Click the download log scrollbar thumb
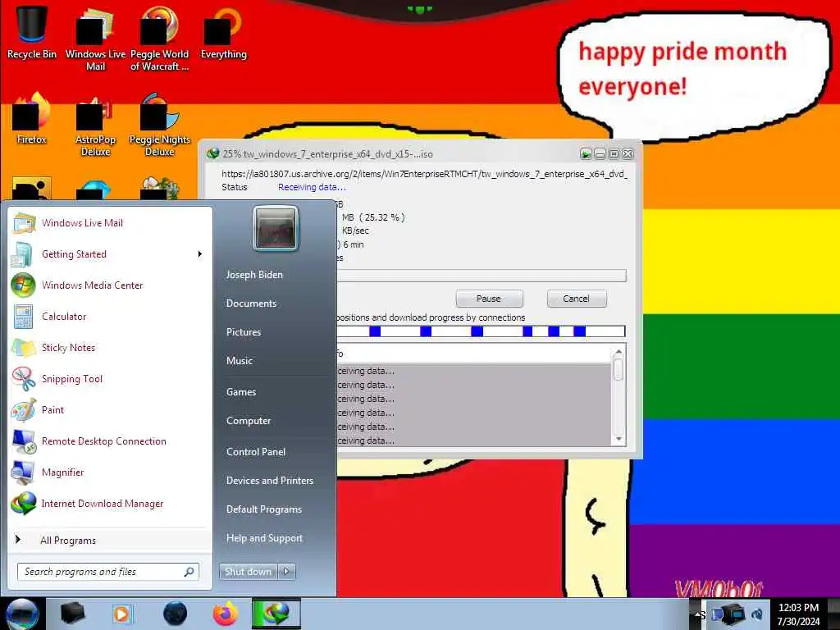The height and width of the screenshot is (630, 840). point(619,370)
